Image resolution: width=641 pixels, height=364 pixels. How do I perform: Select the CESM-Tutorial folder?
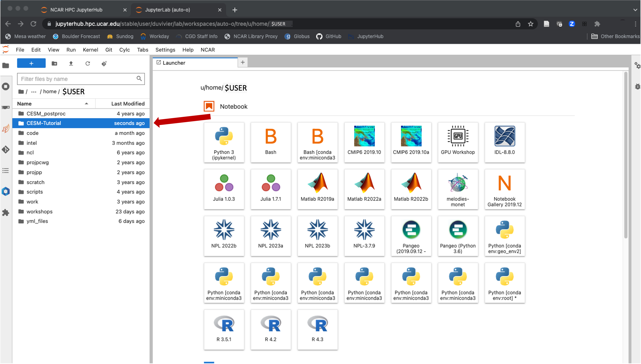click(x=81, y=123)
